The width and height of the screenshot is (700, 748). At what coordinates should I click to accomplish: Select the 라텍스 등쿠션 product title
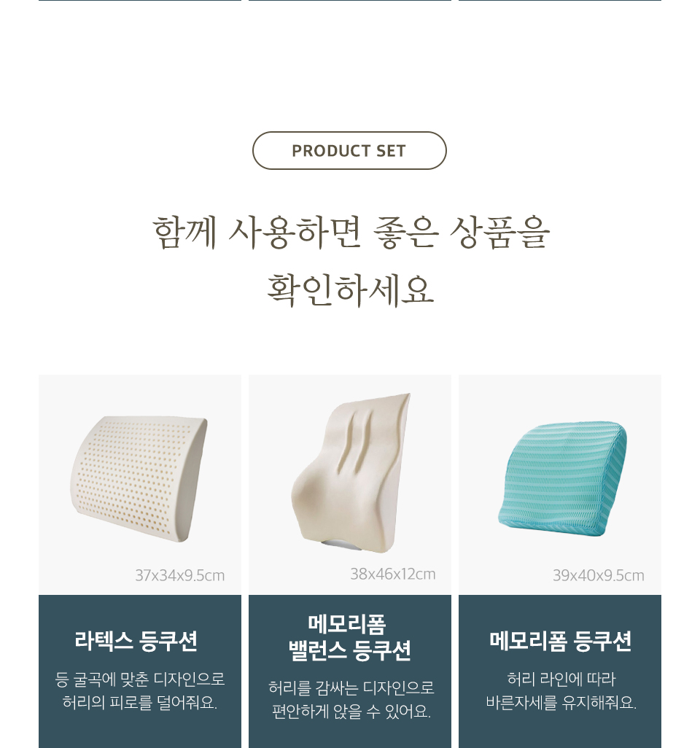[136, 641]
